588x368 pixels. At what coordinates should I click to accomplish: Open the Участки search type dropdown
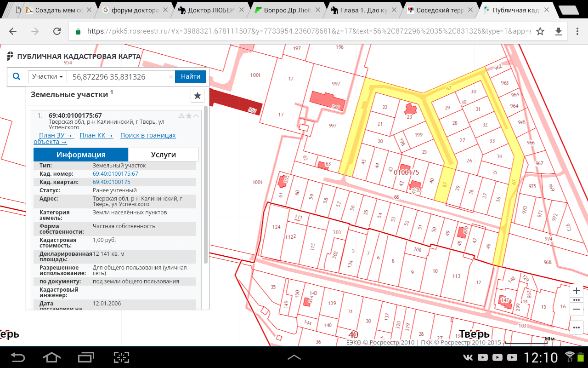47,77
